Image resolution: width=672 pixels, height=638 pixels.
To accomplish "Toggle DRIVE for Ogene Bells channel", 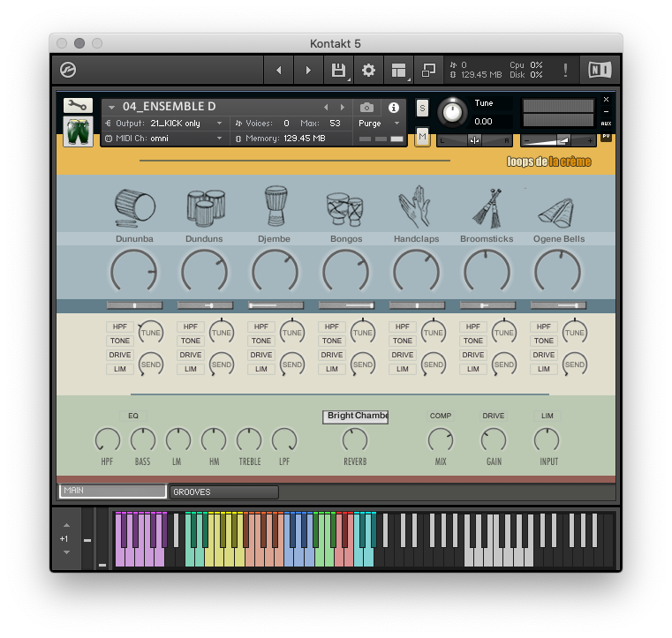I will [x=544, y=355].
